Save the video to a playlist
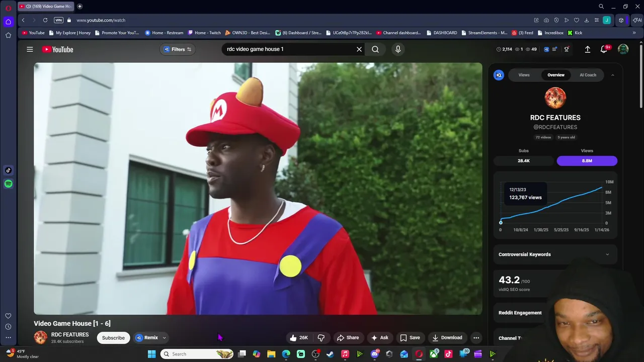The height and width of the screenshot is (362, 644). pos(410,338)
